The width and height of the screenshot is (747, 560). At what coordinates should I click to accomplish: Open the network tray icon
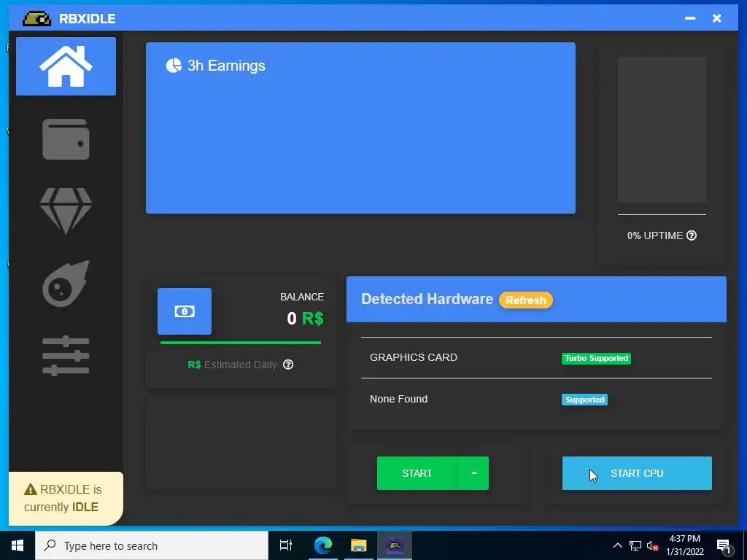coord(635,545)
